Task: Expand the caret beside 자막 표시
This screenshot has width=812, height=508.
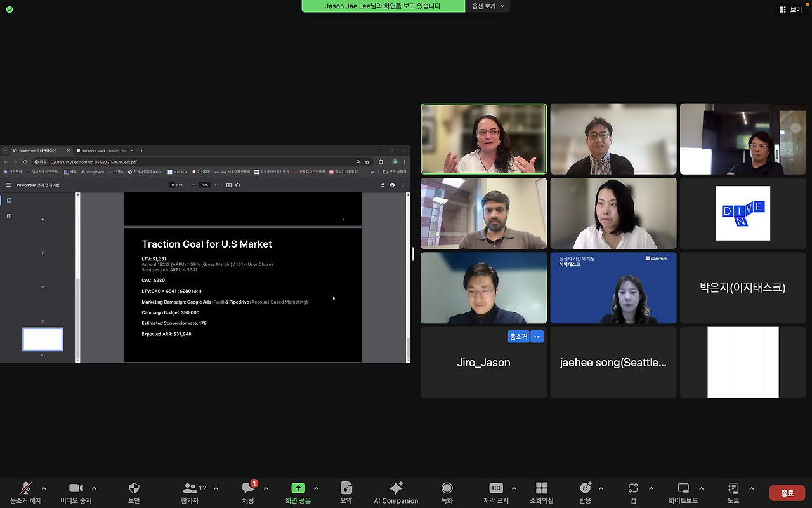Action: pyautogui.click(x=514, y=488)
